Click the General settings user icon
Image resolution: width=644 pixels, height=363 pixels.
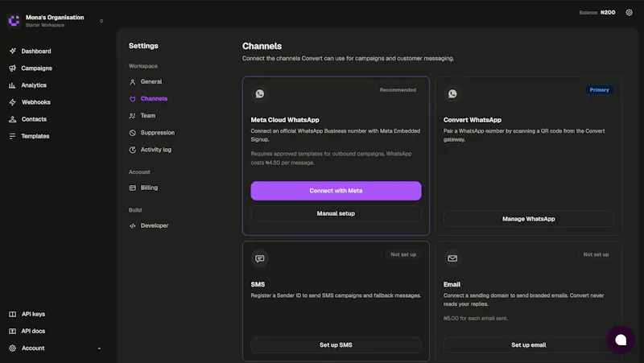[132, 82]
